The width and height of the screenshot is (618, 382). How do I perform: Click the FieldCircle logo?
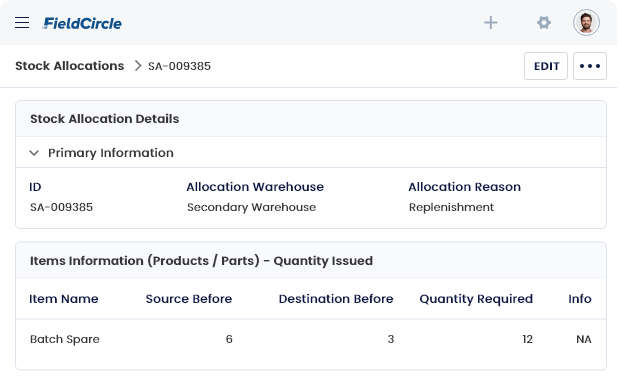click(82, 23)
